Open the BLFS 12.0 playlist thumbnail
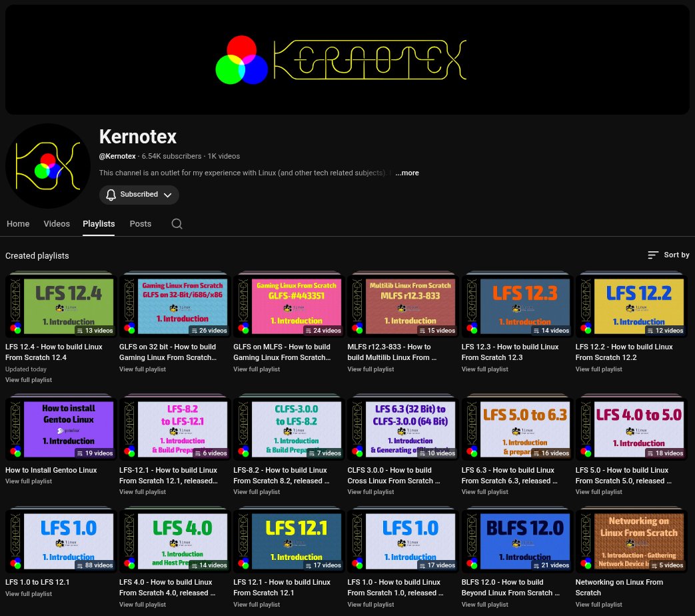The width and height of the screenshot is (695, 616). [517, 541]
